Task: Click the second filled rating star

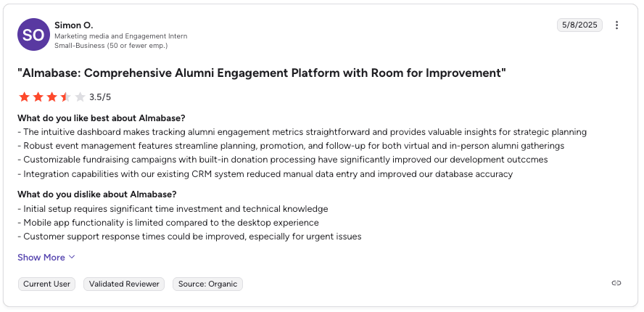Action: (38, 97)
